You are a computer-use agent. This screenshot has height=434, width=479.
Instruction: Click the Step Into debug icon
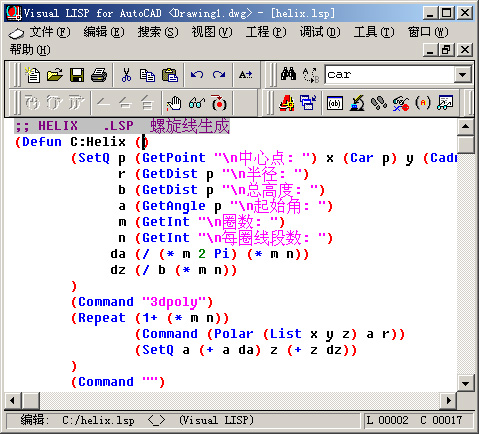point(32,103)
